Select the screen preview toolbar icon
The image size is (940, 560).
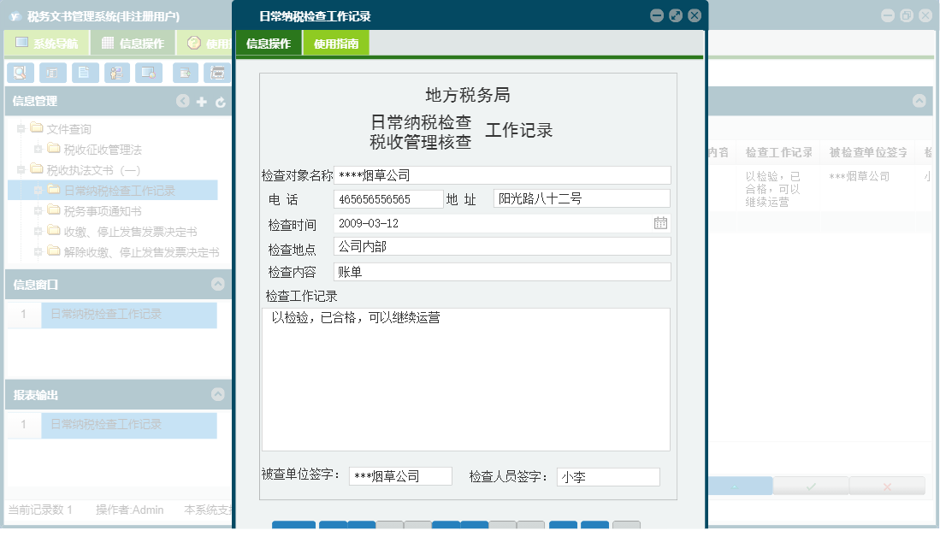point(149,73)
